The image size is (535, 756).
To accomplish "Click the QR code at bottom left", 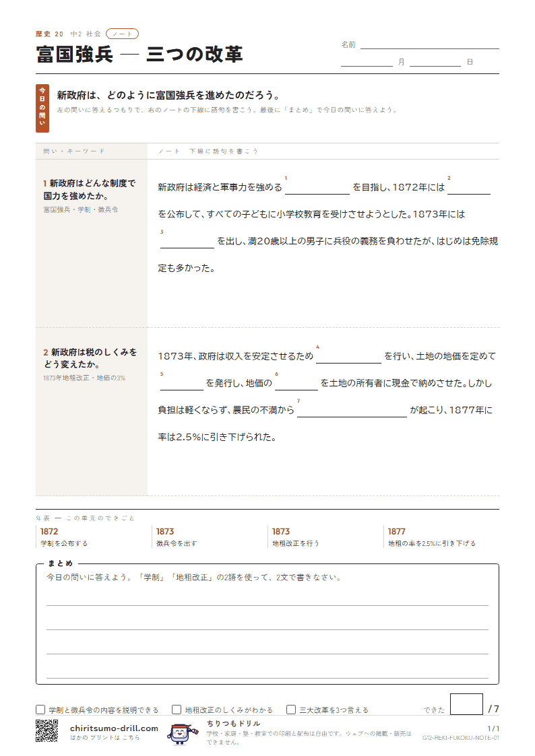I will pyautogui.click(x=46, y=730).
